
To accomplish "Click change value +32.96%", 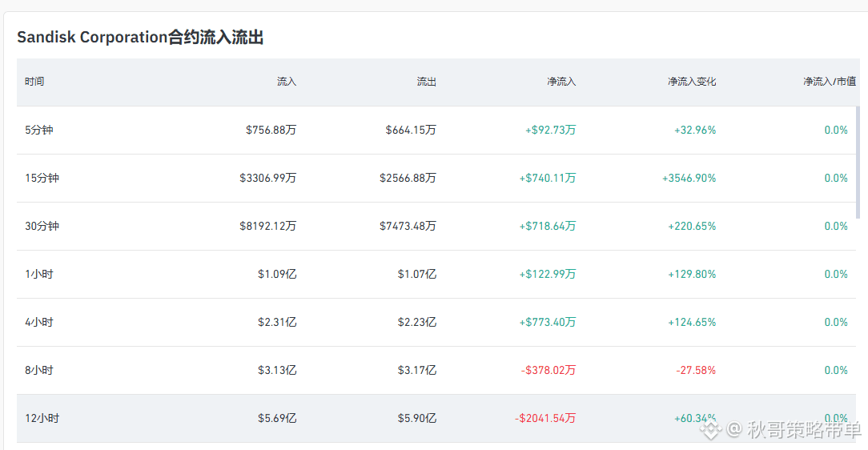I will [x=695, y=130].
